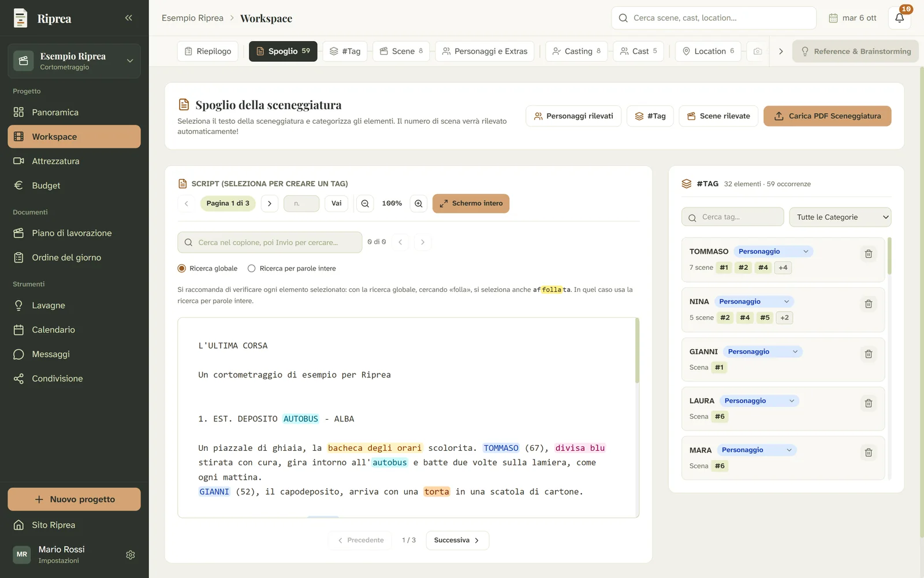The height and width of the screenshot is (578, 924).
Task: Open Reference & Brainstorming
Action: (855, 51)
